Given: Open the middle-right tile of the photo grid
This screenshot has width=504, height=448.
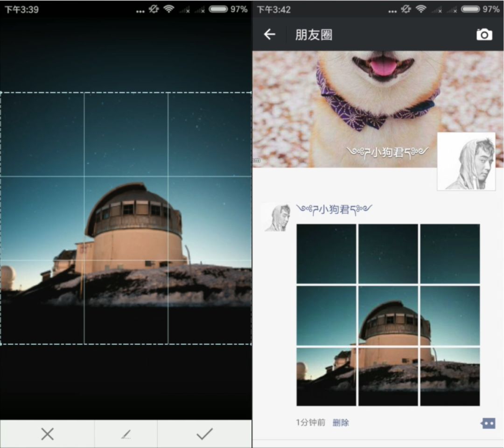Looking at the screenshot, I should tap(450, 315).
